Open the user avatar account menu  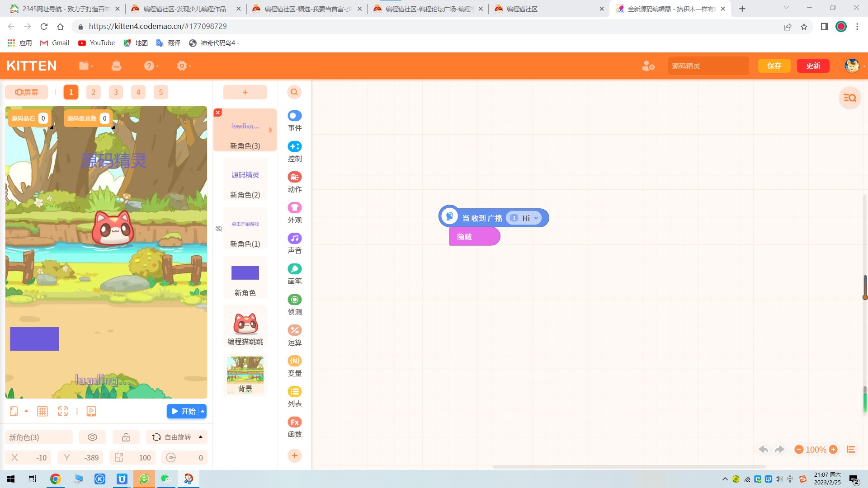point(852,66)
